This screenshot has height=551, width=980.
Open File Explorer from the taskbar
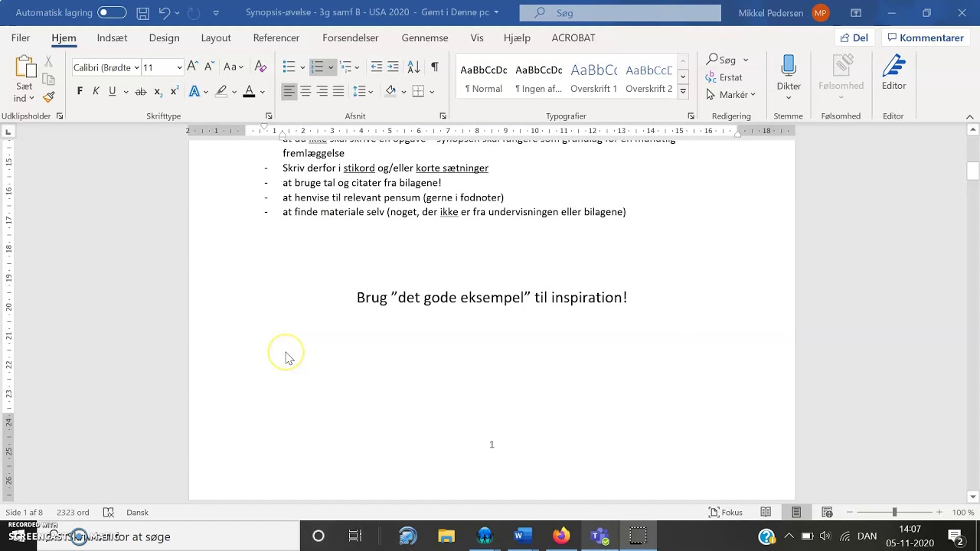coord(446,536)
